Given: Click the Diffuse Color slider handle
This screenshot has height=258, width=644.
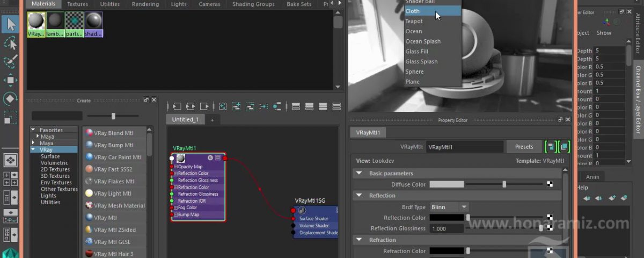Looking at the screenshot, I should (x=504, y=184).
